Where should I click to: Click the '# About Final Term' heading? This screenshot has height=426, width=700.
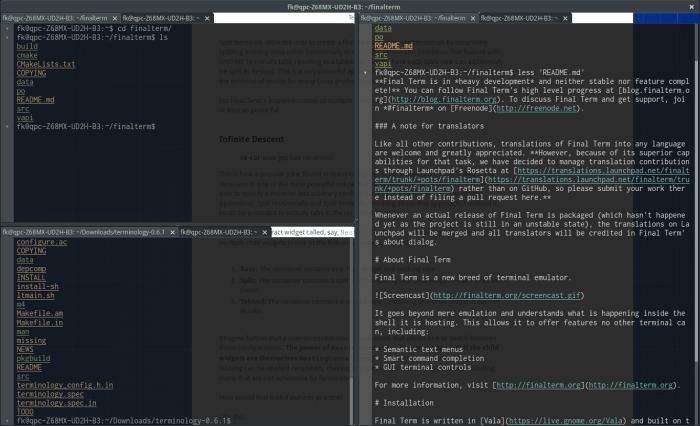412,260
